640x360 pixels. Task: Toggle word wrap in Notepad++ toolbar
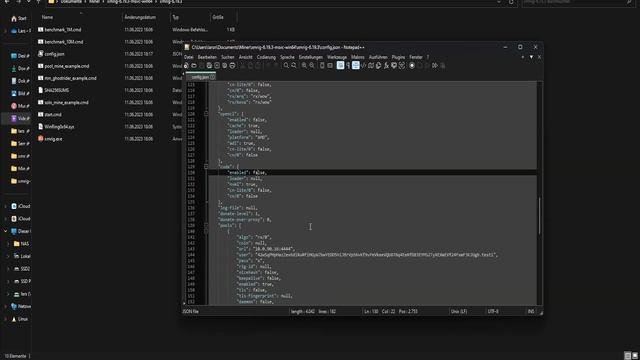click(340, 65)
